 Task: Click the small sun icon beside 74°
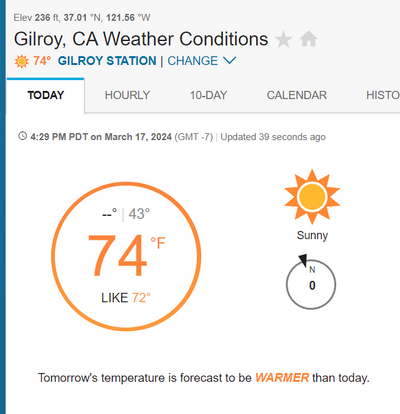(22, 61)
